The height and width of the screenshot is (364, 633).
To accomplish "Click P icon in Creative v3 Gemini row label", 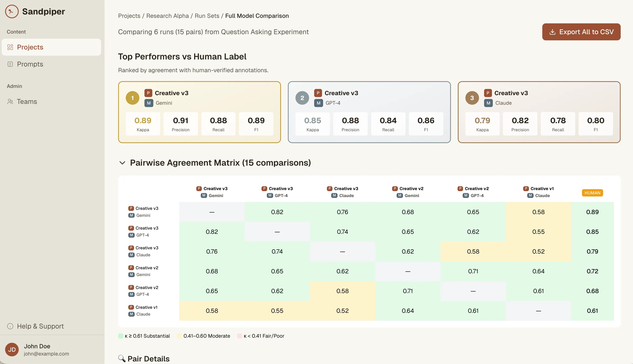I will 131,208.
